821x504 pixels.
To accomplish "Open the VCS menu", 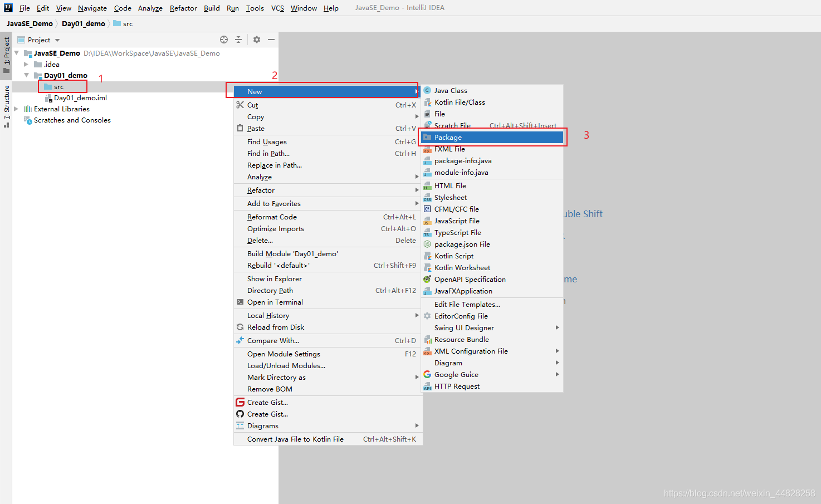I will coord(277,8).
